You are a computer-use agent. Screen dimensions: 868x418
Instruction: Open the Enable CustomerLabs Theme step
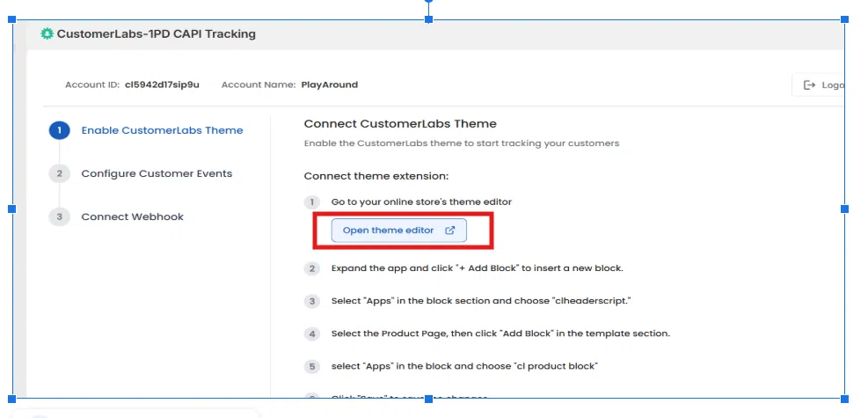tap(162, 130)
